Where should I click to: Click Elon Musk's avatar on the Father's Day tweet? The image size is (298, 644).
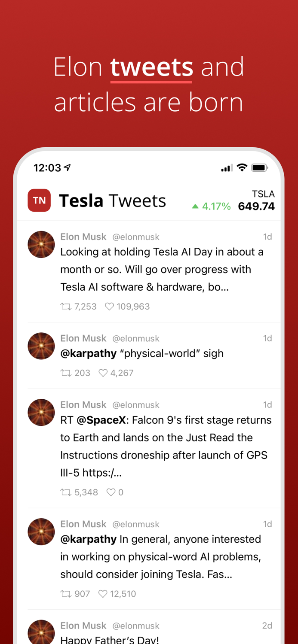[x=41, y=632]
